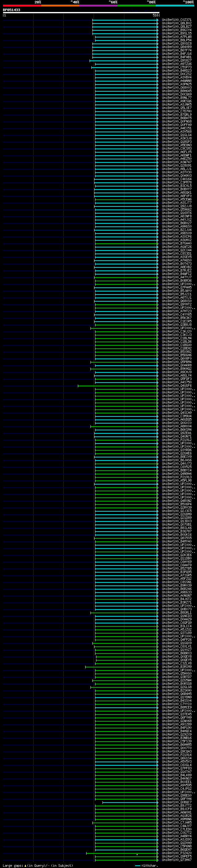Select the UniRef100_C5SP73 label
The height and width of the screenshot is (868, 197).
pos(176,67)
